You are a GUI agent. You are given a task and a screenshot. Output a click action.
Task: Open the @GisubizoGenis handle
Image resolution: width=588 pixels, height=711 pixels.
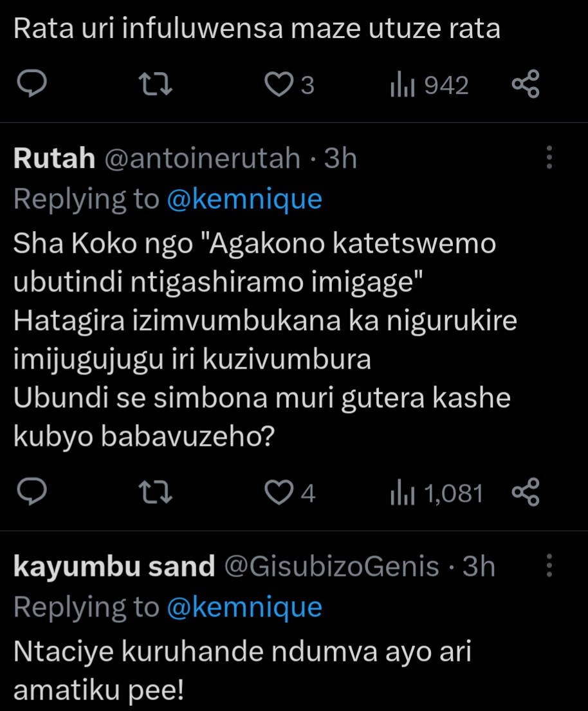(x=331, y=567)
